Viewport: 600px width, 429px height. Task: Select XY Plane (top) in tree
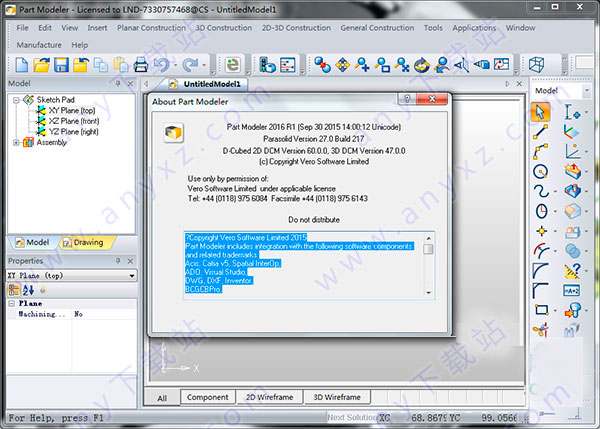[x=72, y=111]
